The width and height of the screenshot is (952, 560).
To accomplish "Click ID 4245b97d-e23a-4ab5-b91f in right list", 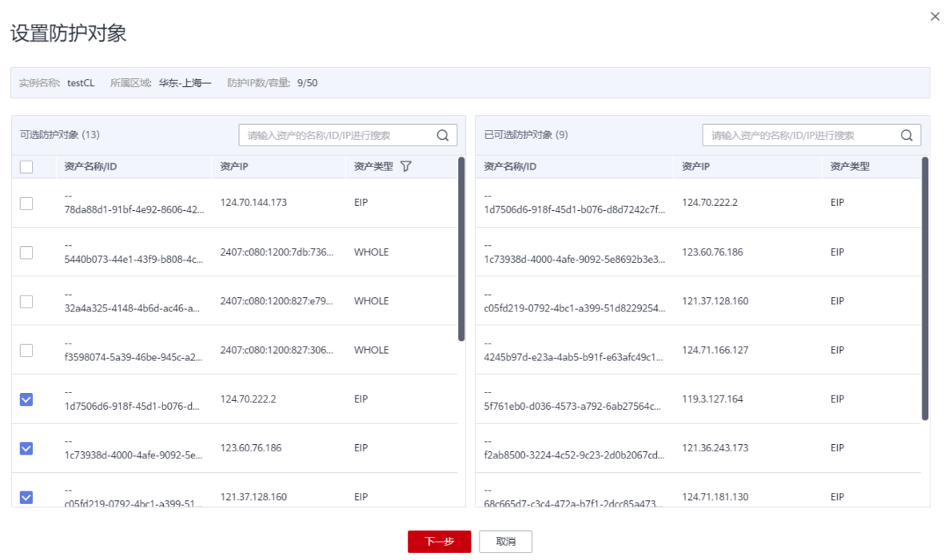I will (573, 357).
